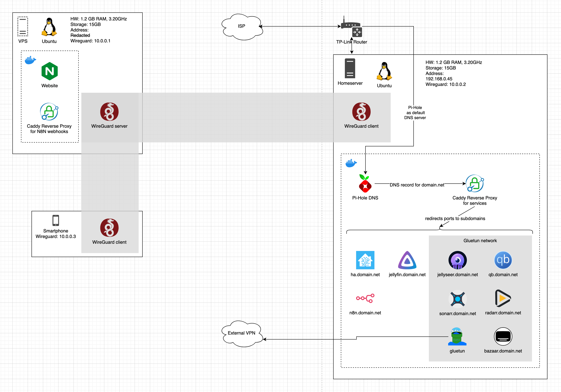The image size is (561, 392).
Task: Select 'Smartphone Wireguard: 10.0.0.3' label
Action: pos(56,234)
